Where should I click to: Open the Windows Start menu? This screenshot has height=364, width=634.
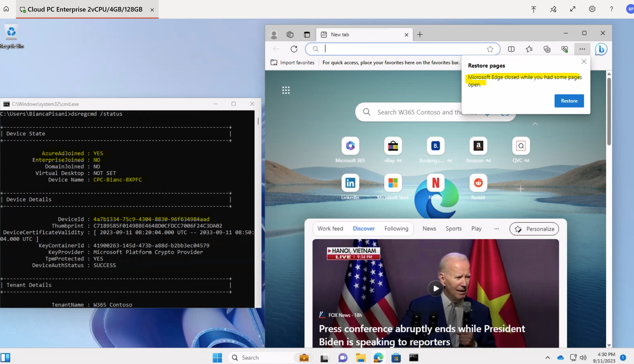(217, 358)
